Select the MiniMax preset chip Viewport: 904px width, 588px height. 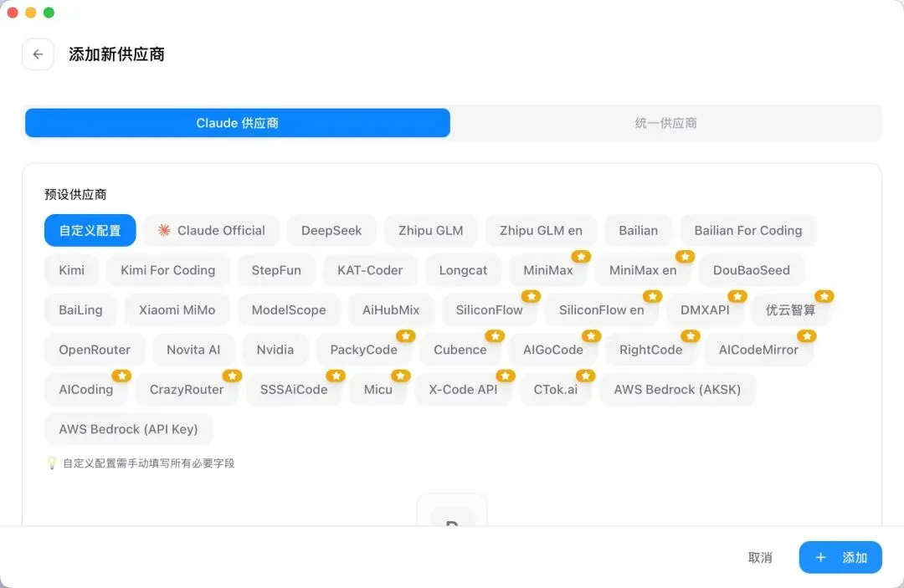(x=548, y=270)
